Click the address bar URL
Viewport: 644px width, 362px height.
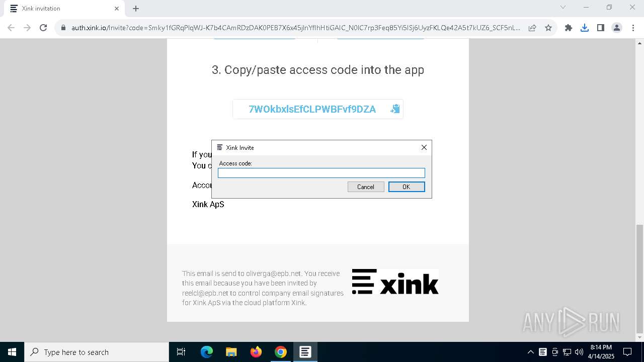click(x=296, y=28)
